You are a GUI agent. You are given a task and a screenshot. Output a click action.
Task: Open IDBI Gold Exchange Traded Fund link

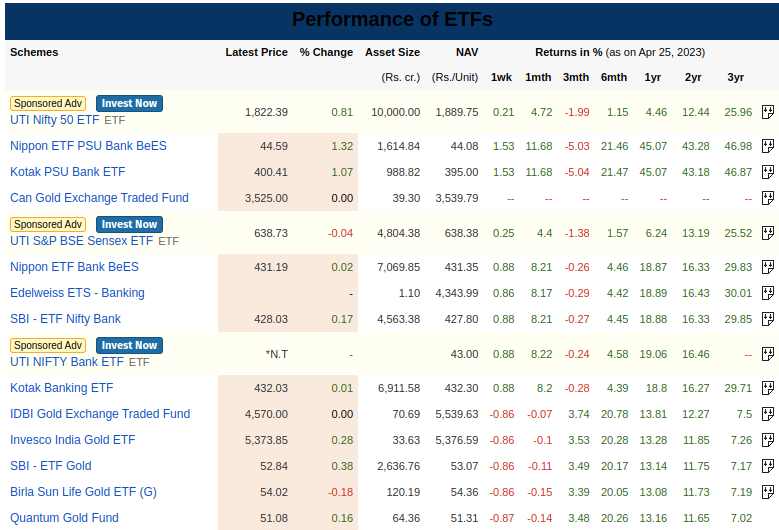click(x=100, y=414)
